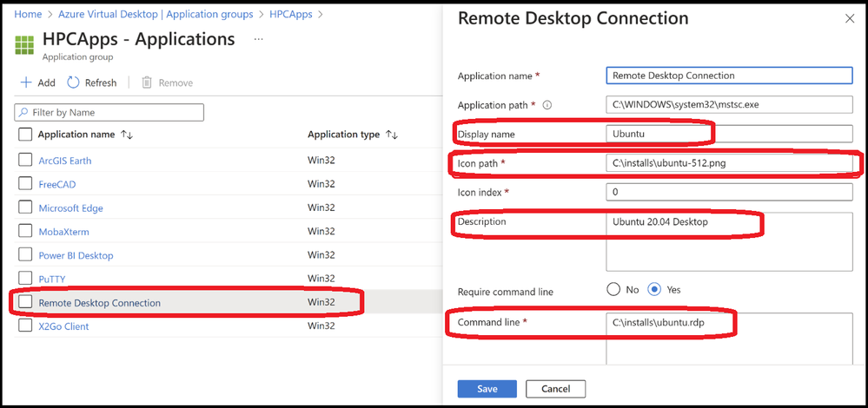868x408 pixels.
Task: Click the Application name column header
Action: (76, 135)
